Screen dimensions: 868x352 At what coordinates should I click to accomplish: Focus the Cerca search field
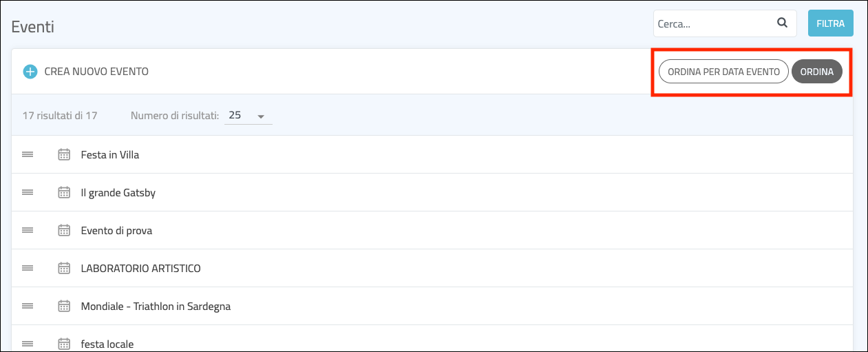coord(712,23)
